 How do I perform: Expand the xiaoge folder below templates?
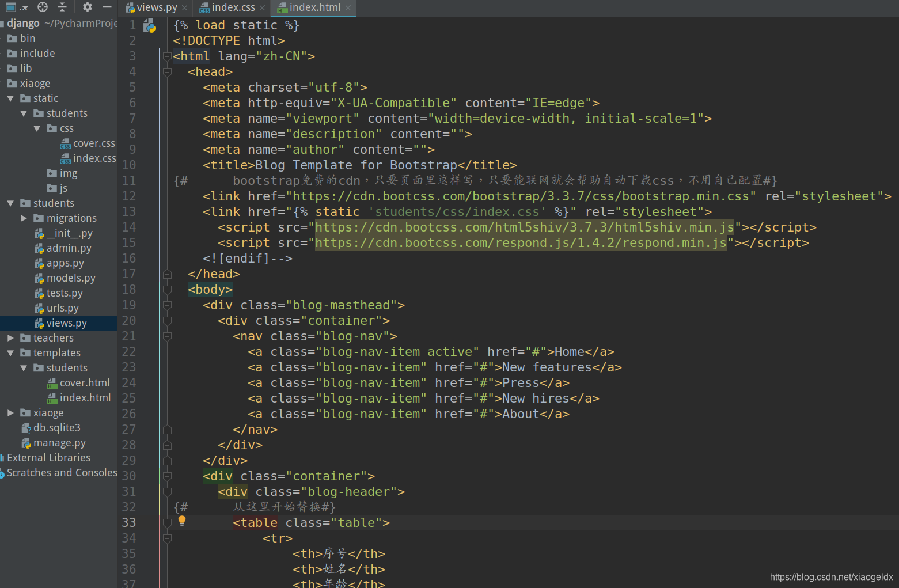[x=10, y=413]
